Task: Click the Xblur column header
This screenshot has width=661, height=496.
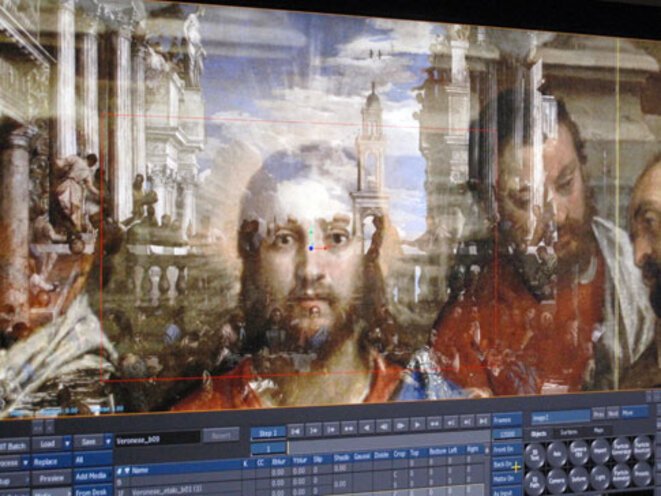Action: [x=279, y=461]
